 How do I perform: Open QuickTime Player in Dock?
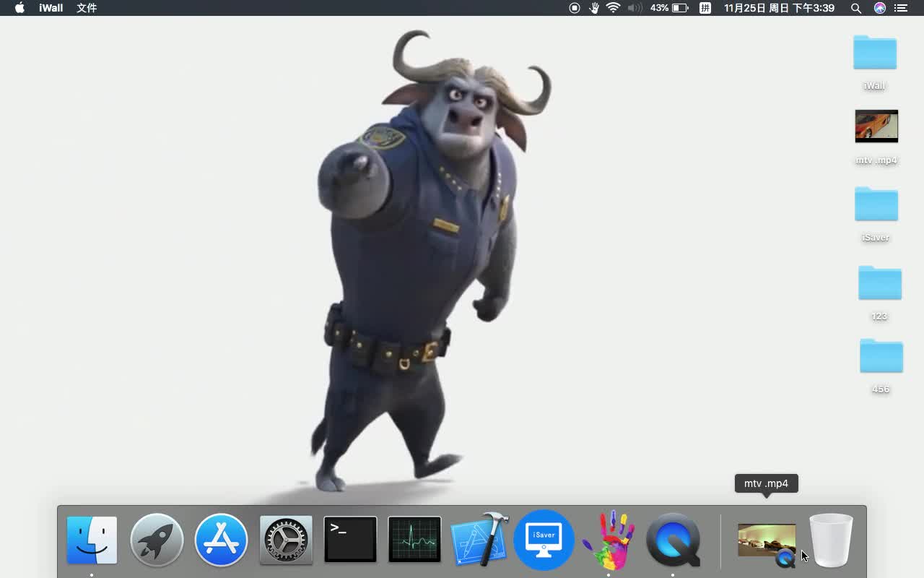point(673,540)
